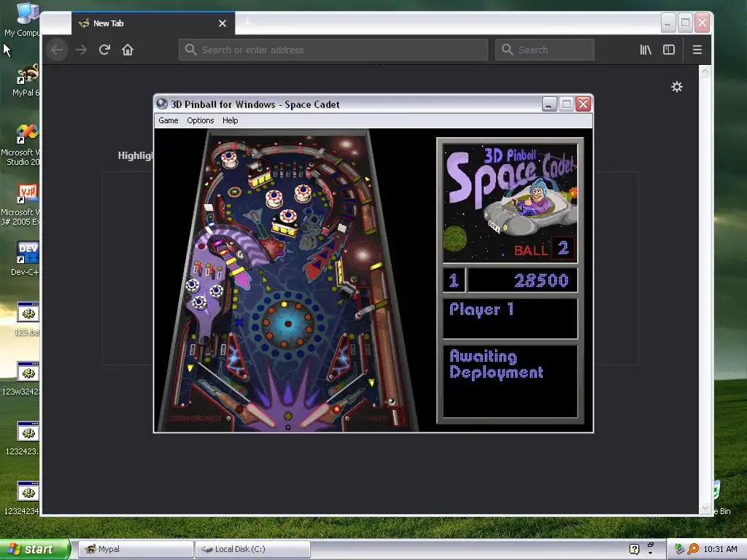This screenshot has height=560, width=747.
Task: Maximize the Mypal browser window
Action: pyautogui.click(x=685, y=23)
